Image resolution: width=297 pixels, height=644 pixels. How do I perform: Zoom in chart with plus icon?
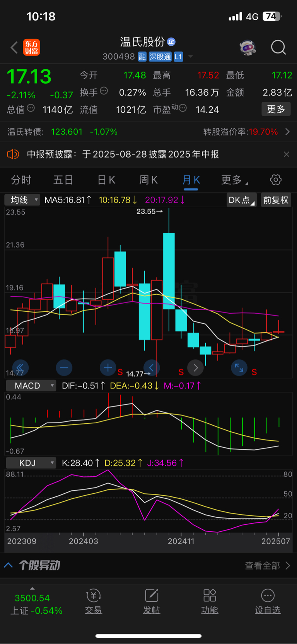tap(108, 368)
